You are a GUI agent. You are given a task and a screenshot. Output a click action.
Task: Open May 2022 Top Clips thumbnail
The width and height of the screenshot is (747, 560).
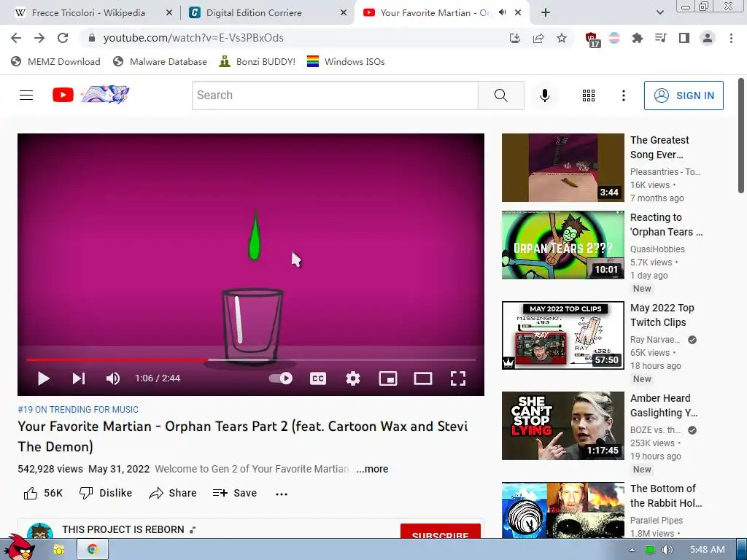tap(562, 335)
